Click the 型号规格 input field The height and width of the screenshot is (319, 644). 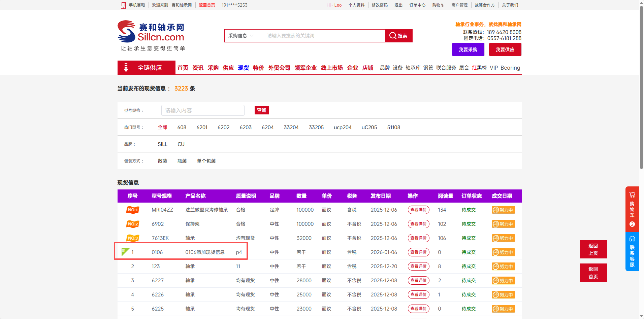click(203, 110)
